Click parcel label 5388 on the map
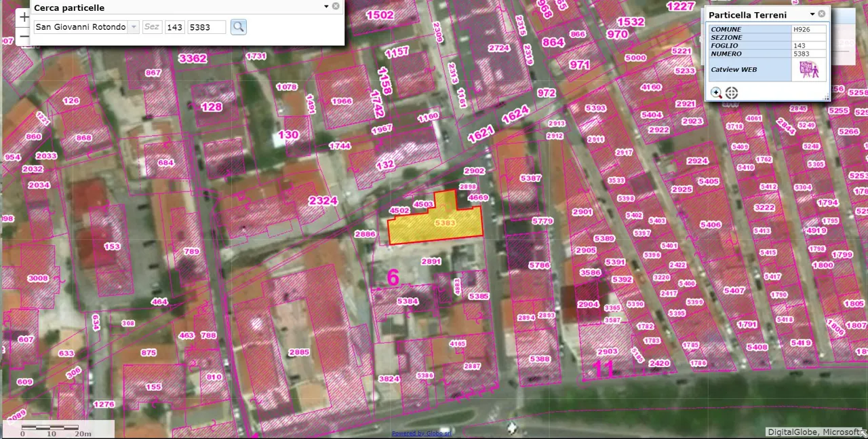This screenshot has height=439, width=868. [x=540, y=359]
